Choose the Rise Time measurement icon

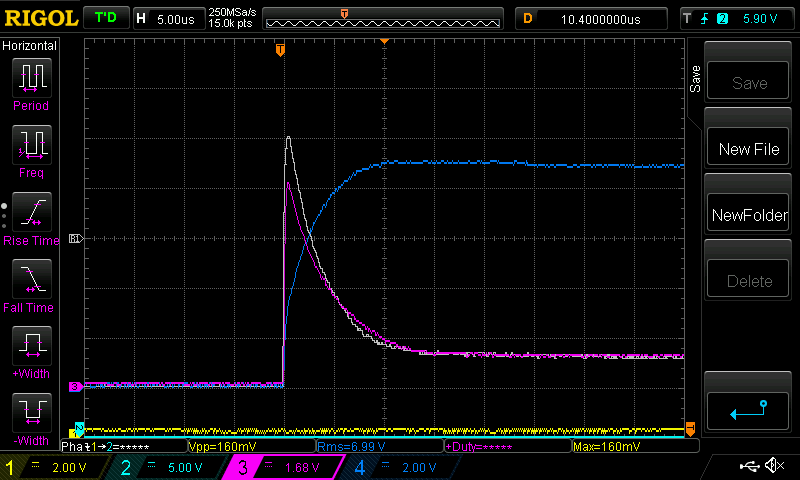coord(30,211)
